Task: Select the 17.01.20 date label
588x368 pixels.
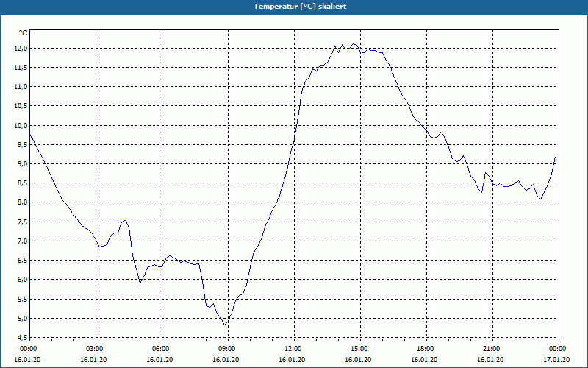Action: [556, 360]
